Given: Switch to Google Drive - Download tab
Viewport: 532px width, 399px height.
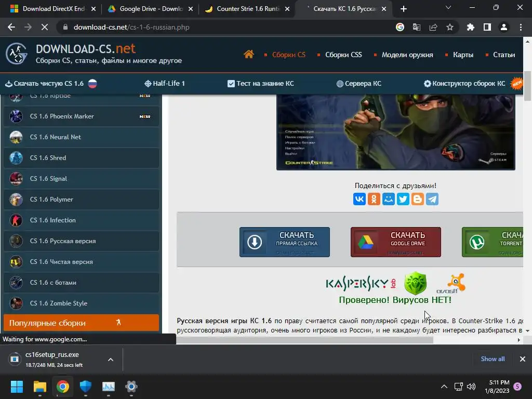Looking at the screenshot, I should (149, 9).
